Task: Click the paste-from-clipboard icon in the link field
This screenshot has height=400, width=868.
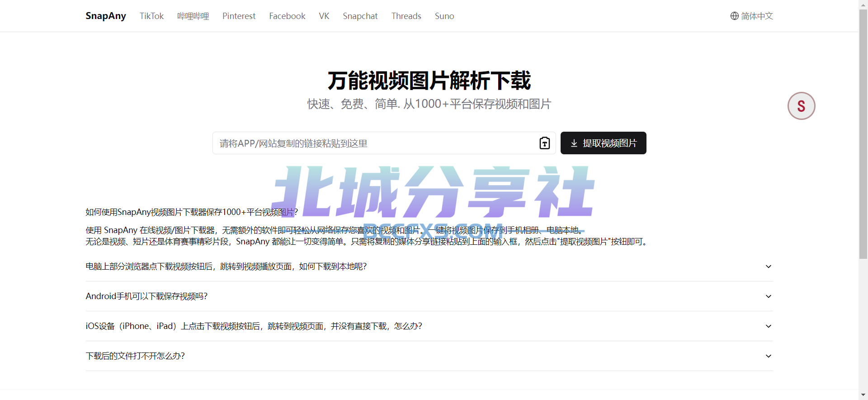Action: (x=545, y=143)
